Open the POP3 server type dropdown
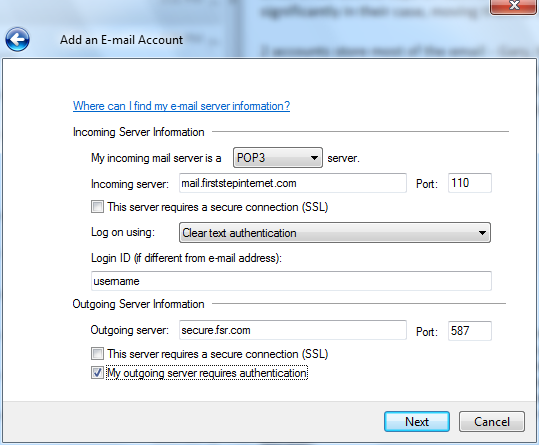 click(x=278, y=158)
